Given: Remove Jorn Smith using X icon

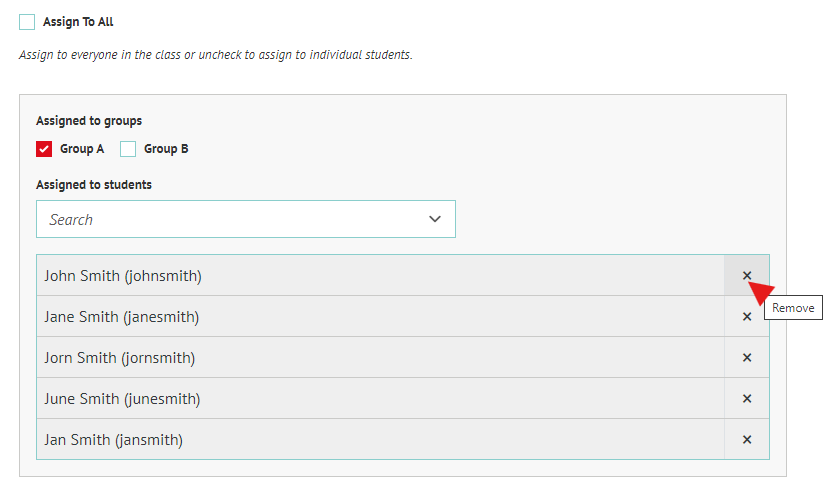Looking at the screenshot, I should click(x=747, y=358).
